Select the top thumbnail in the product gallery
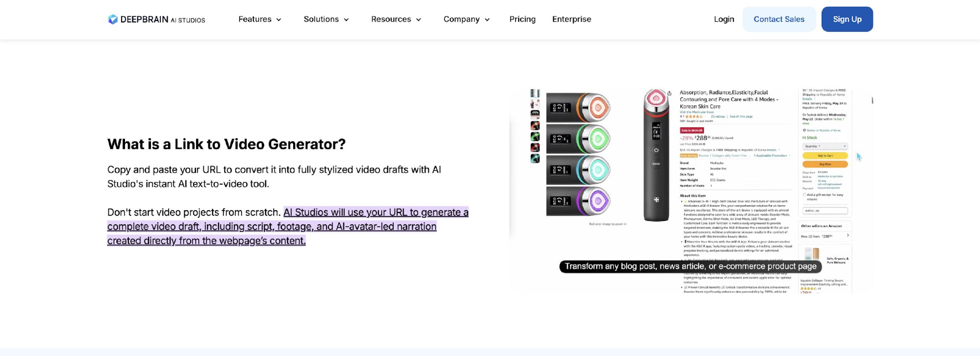This screenshot has height=356, width=980. 535,93
